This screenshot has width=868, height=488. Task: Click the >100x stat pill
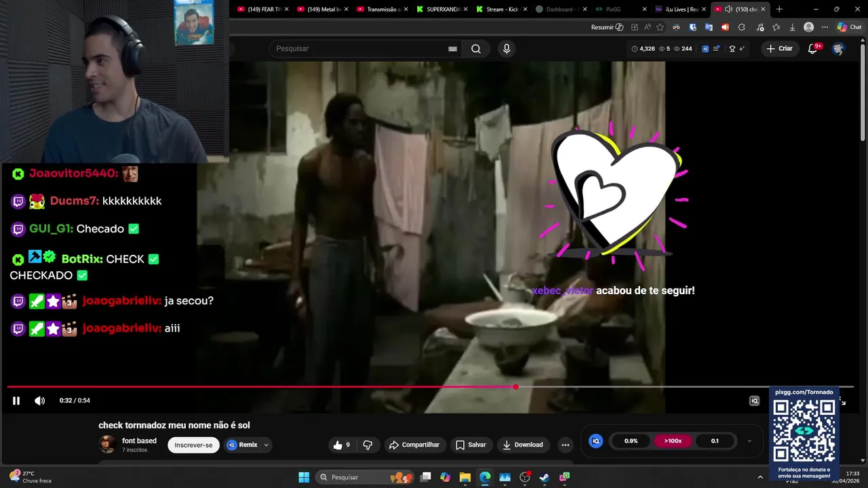[x=673, y=441]
